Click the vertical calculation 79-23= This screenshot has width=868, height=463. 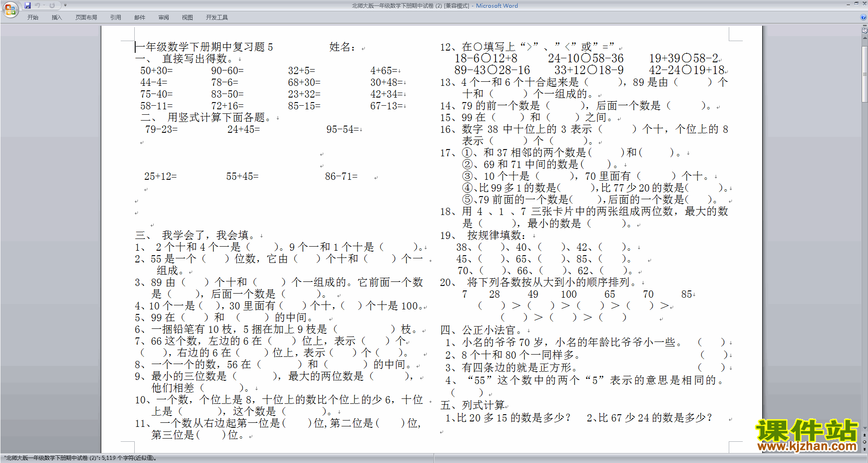click(x=161, y=130)
